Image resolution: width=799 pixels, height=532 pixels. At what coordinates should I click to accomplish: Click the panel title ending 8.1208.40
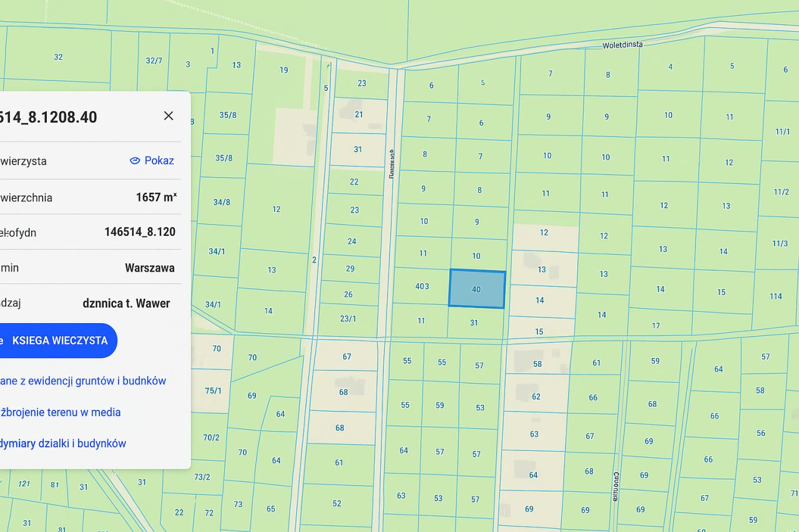coord(49,117)
